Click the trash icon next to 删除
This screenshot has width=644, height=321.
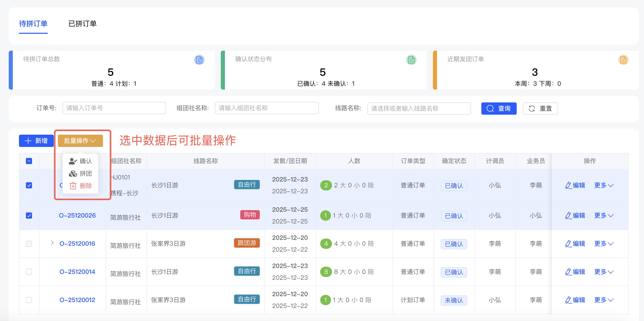[73, 186]
